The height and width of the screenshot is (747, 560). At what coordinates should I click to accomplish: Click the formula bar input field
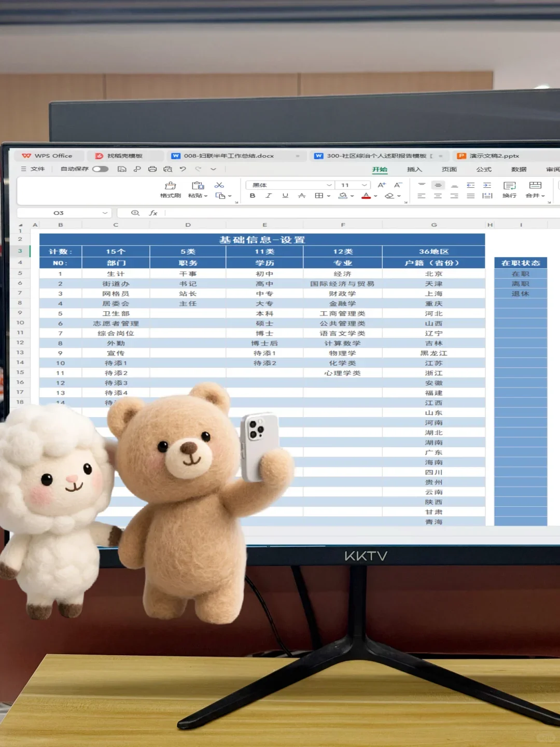362,213
